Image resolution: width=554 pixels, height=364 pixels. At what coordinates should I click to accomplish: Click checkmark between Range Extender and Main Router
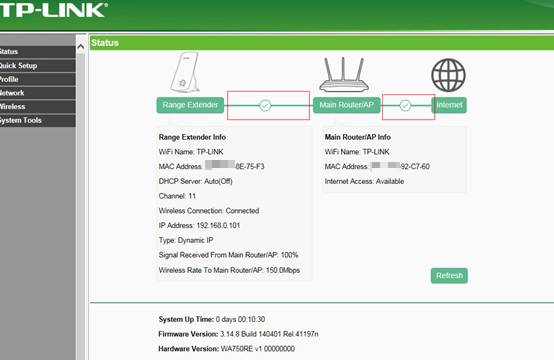click(265, 105)
